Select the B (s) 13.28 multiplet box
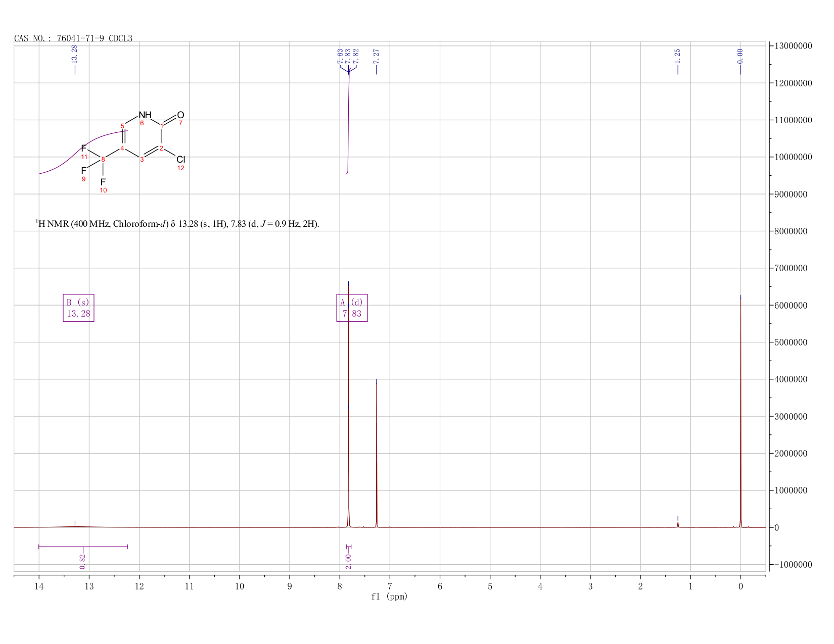834x644 pixels. point(78,308)
